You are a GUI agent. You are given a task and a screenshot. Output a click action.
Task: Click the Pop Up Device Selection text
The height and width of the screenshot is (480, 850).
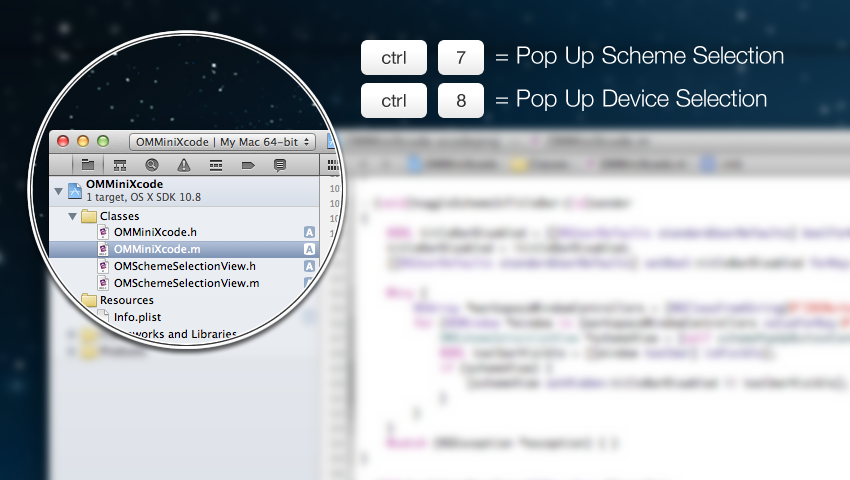tap(641, 99)
